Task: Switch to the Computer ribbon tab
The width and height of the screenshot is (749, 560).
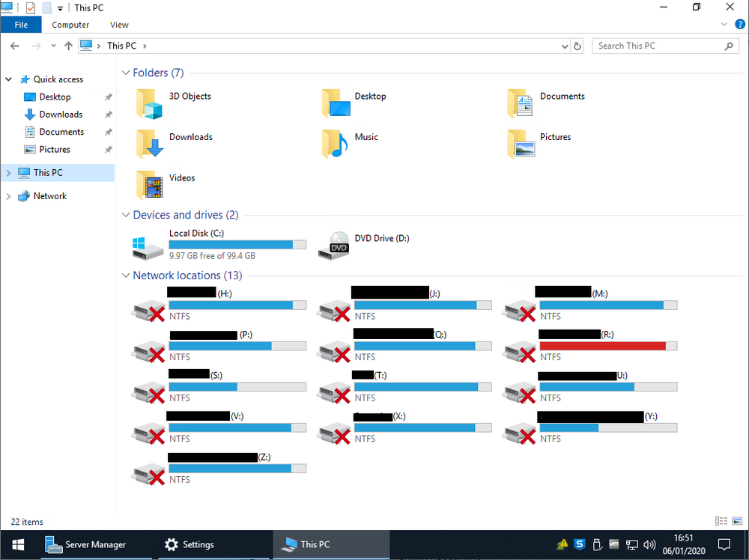Action: 70,24
